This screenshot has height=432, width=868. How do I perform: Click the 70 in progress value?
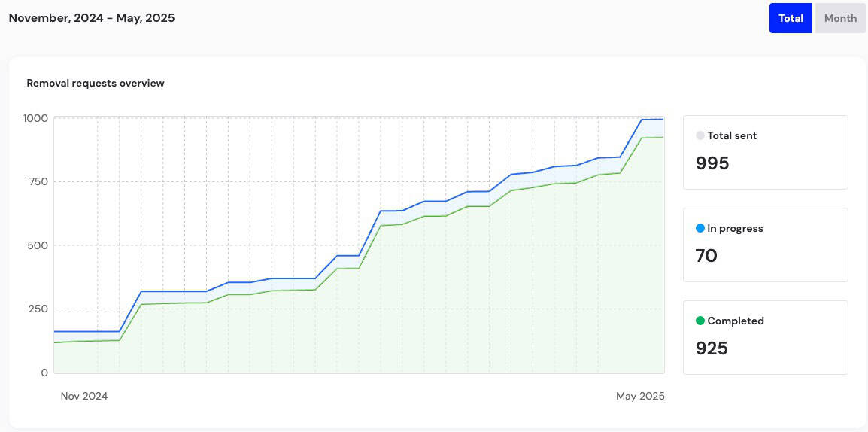coord(706,256)
